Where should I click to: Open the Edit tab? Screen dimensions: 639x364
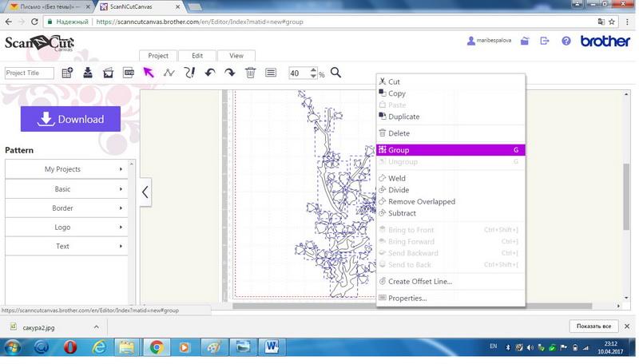point(197,56)
